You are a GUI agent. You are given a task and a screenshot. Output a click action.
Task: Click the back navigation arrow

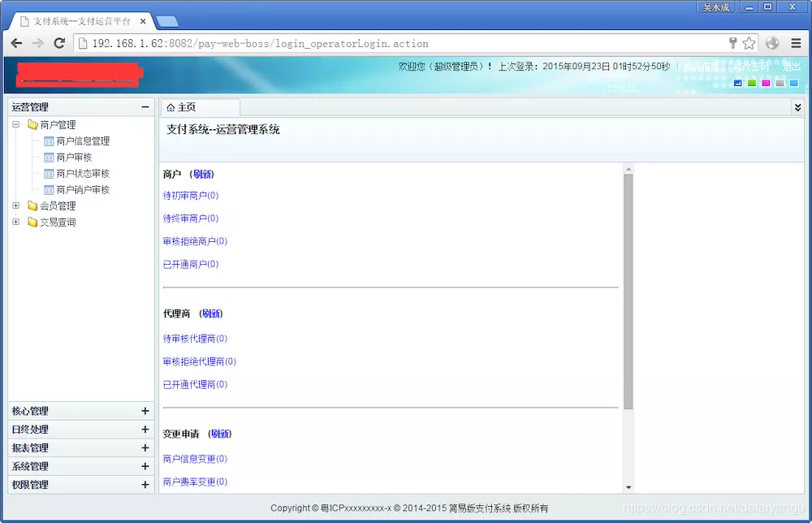[18, 43]
